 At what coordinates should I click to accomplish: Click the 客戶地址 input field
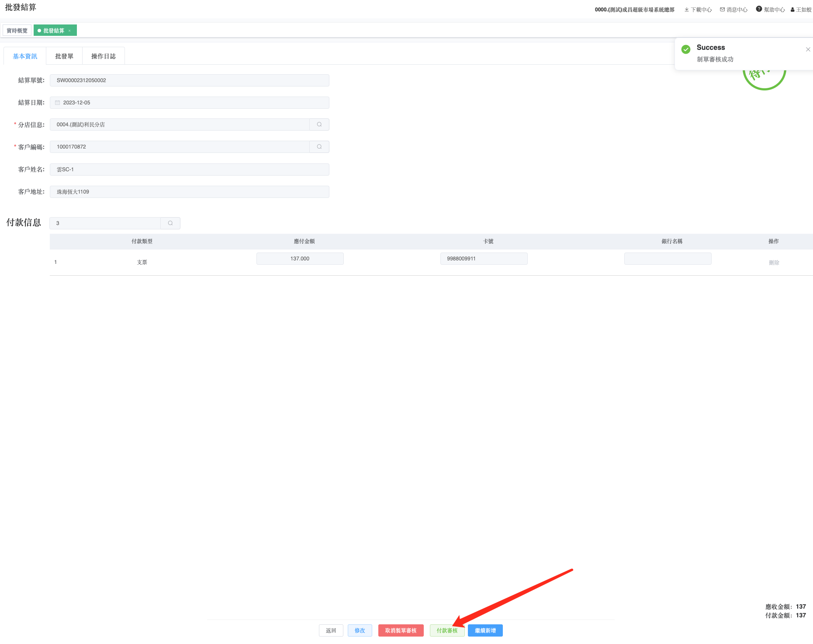(190, 192)
